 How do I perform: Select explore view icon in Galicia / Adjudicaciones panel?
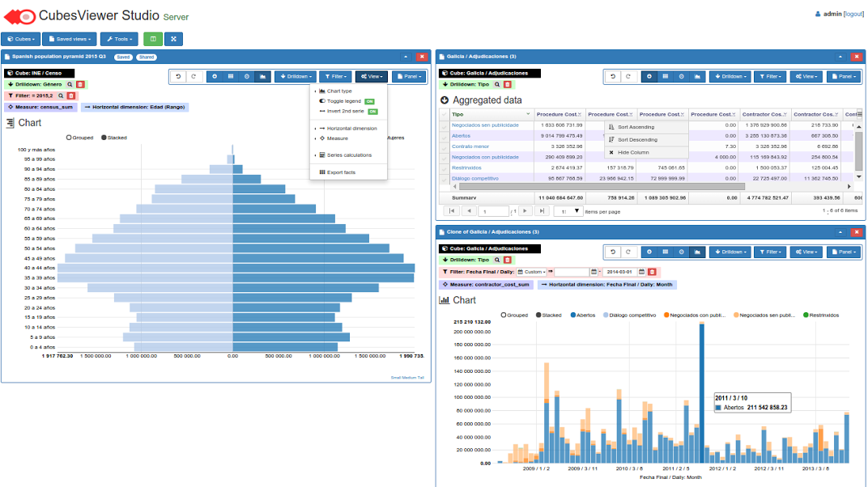pos(649,76)
